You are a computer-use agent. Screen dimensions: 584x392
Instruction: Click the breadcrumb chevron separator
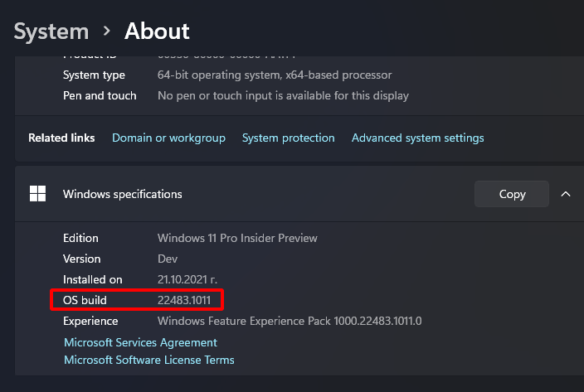point(107,31)
